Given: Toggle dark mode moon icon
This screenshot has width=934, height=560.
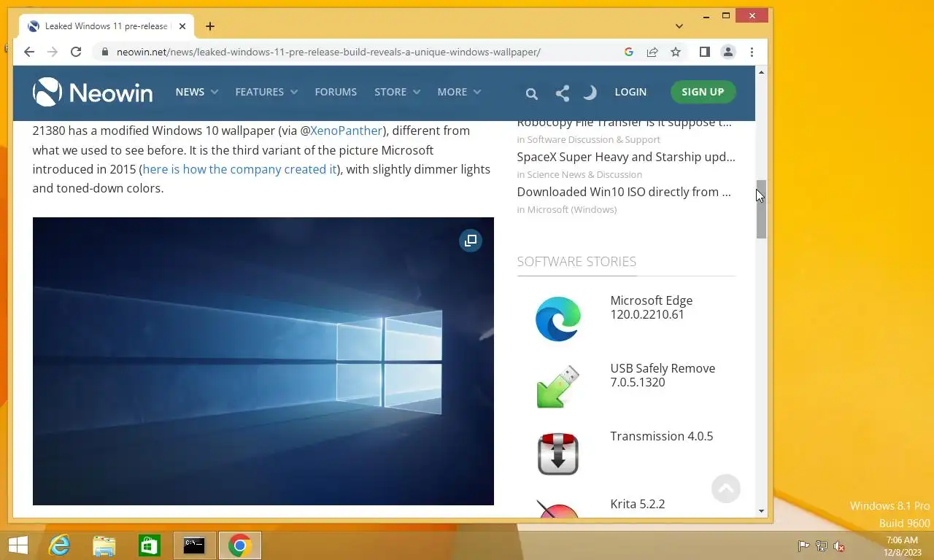Looking at the screenshot, I should pos(590,93).
